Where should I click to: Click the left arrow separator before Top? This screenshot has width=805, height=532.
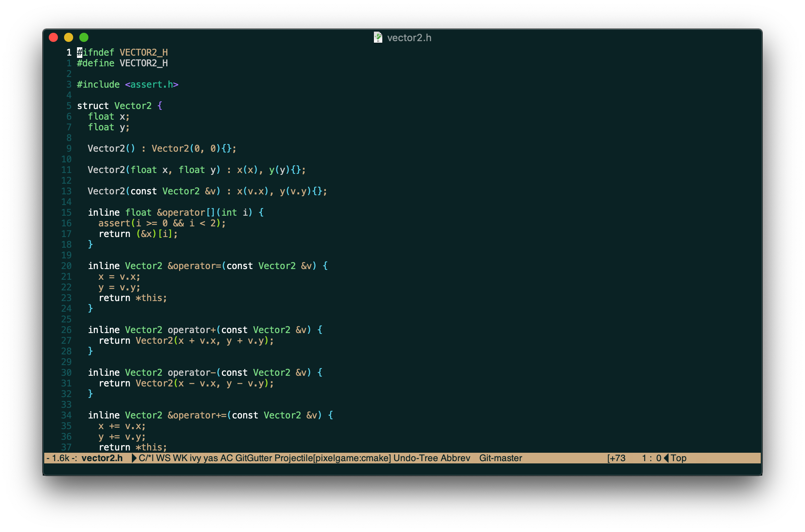click(666, 458)
